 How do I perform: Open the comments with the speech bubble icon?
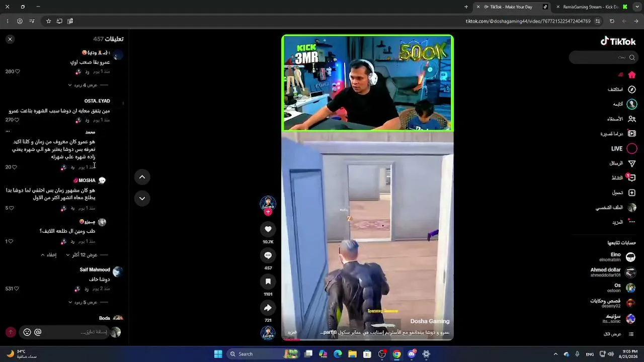tap(268, 255)
